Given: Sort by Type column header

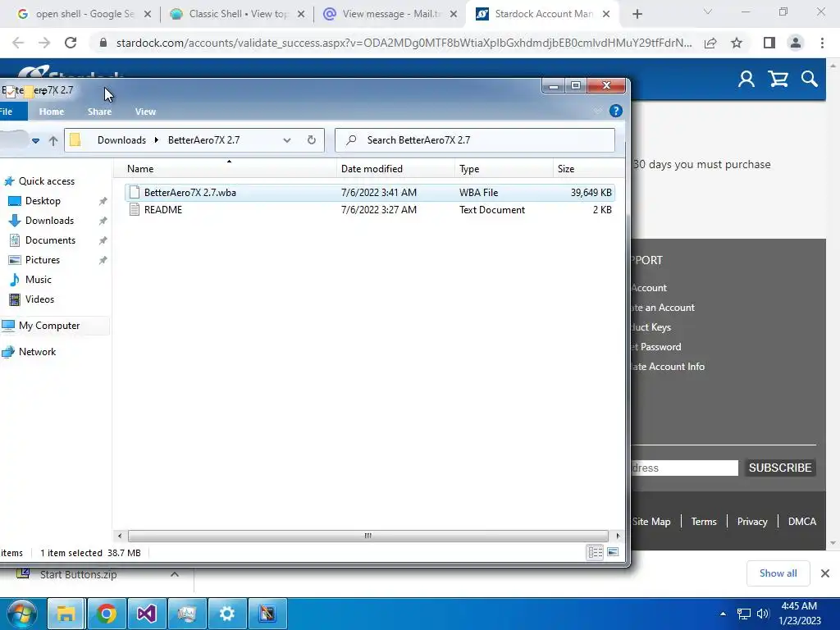Looking at the screenshot, I should pyautogui.click(x=504, y=169).
